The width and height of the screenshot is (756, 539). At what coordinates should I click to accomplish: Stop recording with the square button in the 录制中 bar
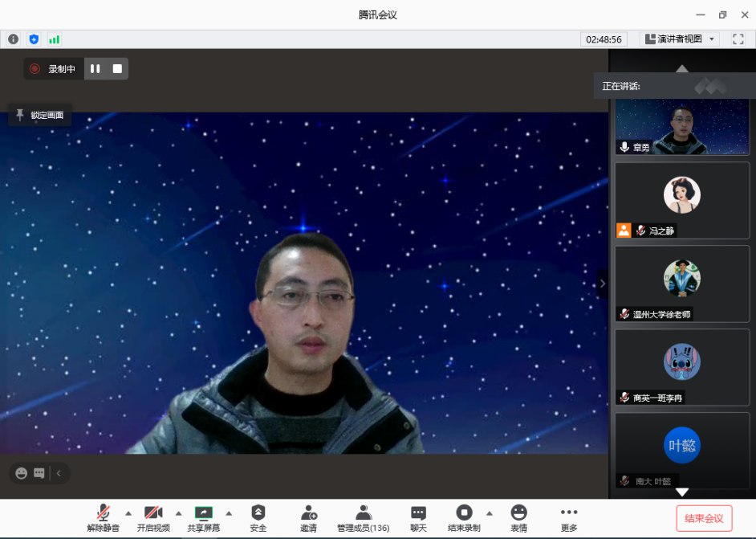117,69
